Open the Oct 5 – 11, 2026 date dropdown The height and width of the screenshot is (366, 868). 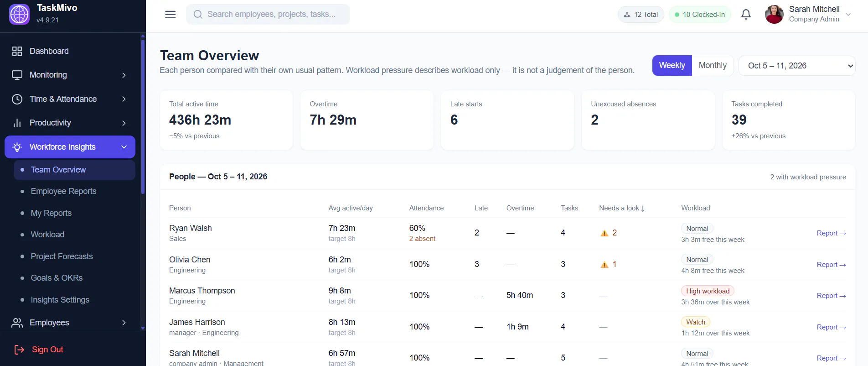pos(797,66)
